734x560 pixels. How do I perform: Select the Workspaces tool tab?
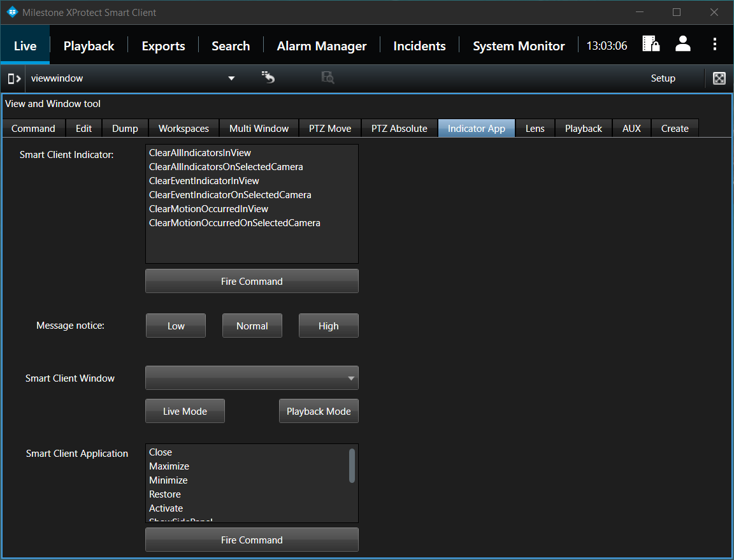click(183, 128)
